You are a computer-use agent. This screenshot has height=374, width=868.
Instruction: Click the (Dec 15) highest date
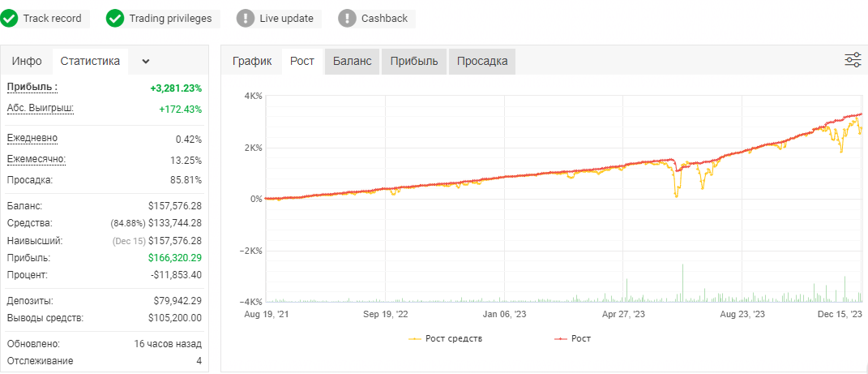click(129, 241)
